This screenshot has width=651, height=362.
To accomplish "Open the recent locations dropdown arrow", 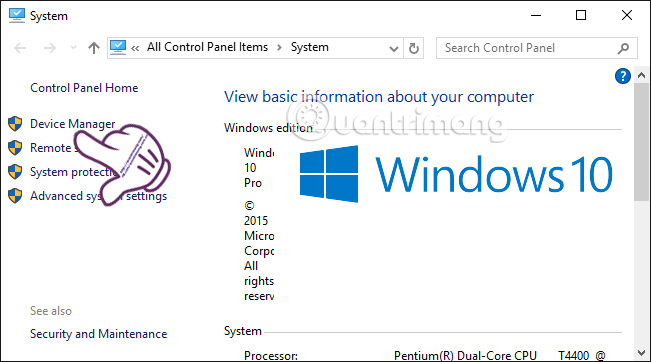I will [73, 48].
